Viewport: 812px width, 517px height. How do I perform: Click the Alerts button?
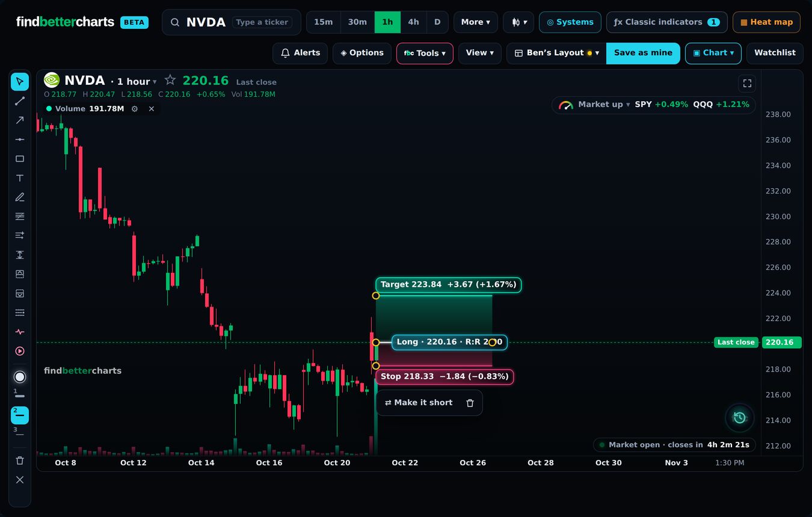[300, 53]
